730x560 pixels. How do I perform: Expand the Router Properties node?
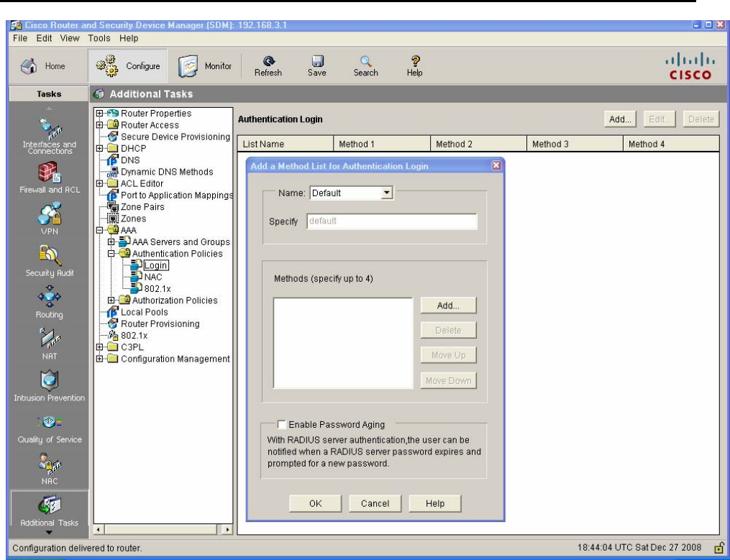(x=99, y=113)
